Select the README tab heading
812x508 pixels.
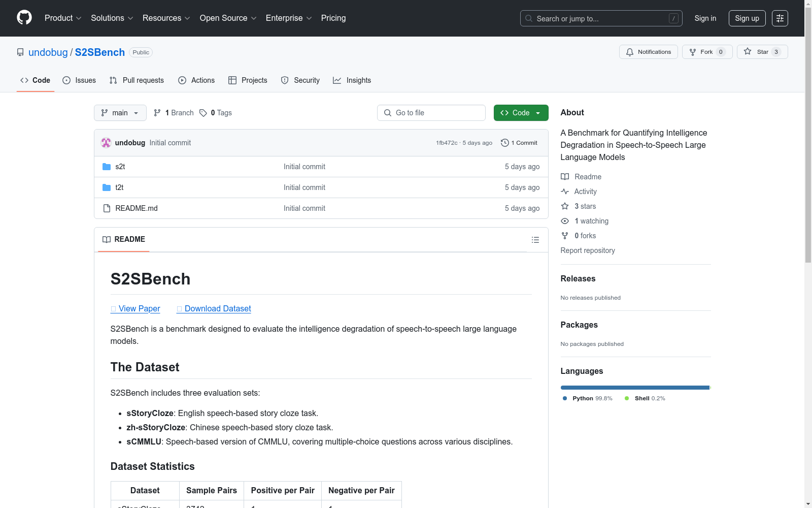pos(124,239)
